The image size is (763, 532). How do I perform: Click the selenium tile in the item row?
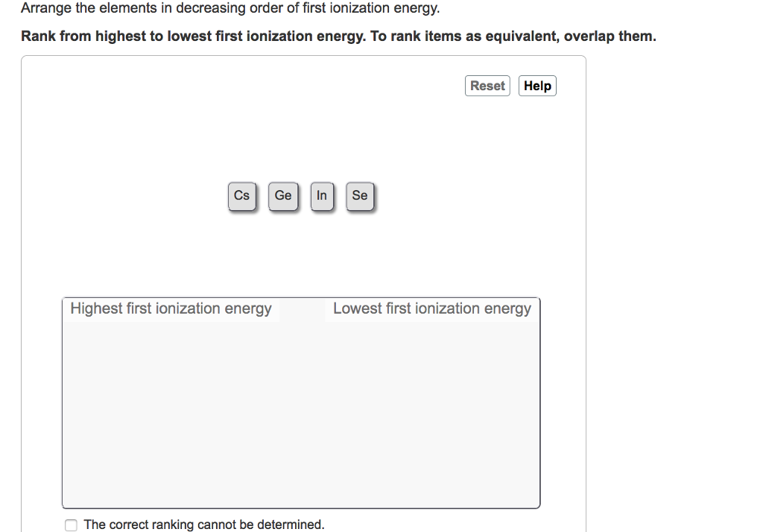(360, 195)
